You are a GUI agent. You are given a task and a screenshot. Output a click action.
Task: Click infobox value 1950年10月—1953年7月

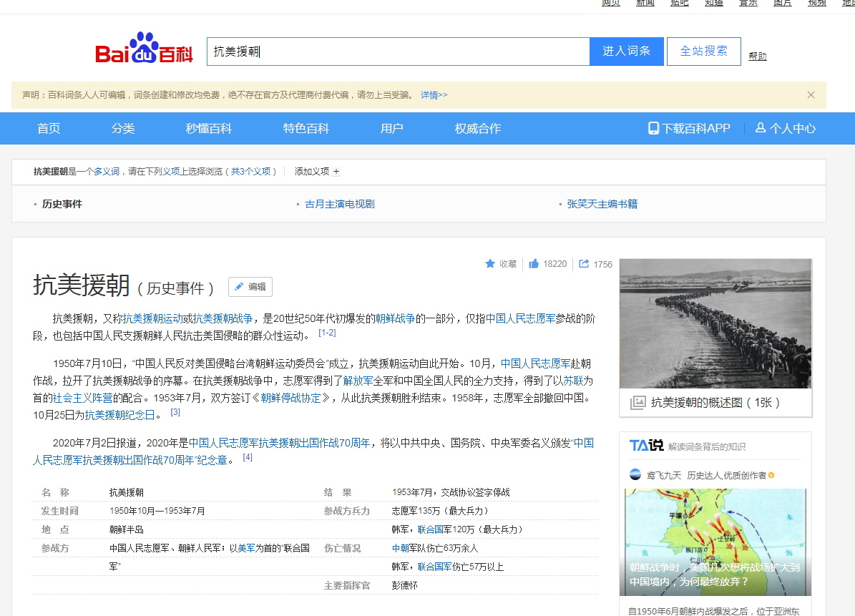157,511
